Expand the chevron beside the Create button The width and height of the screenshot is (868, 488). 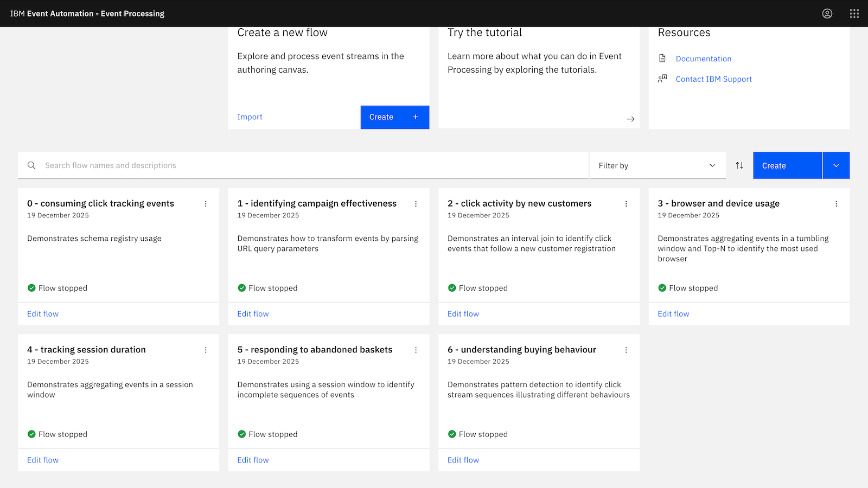[836, 165]
